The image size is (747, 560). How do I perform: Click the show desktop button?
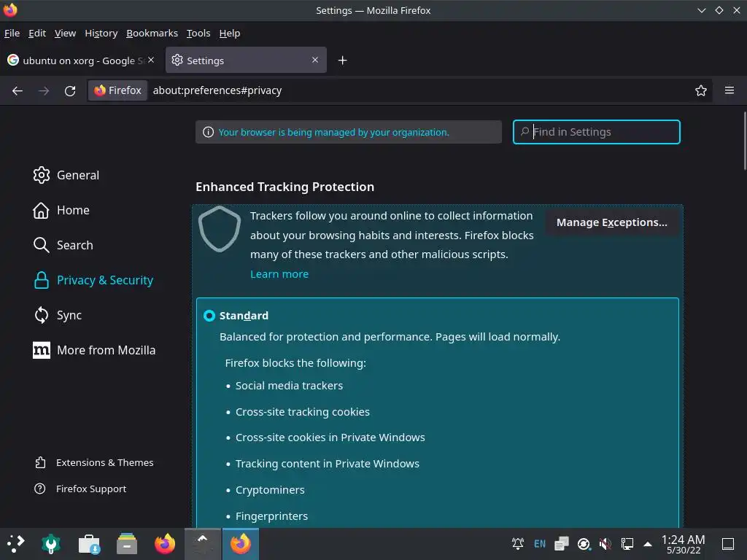727,543
